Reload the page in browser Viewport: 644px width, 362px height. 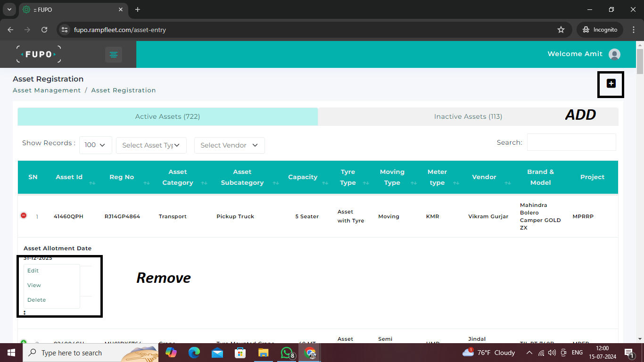(x=44, y=30)
